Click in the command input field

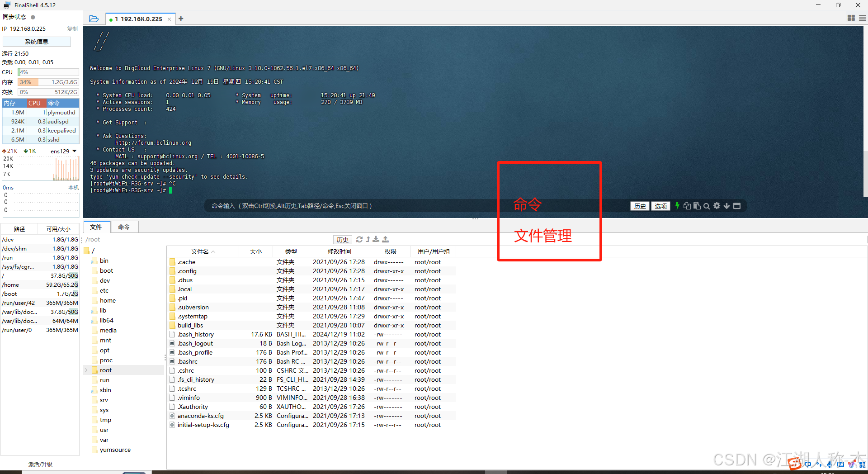416,206
